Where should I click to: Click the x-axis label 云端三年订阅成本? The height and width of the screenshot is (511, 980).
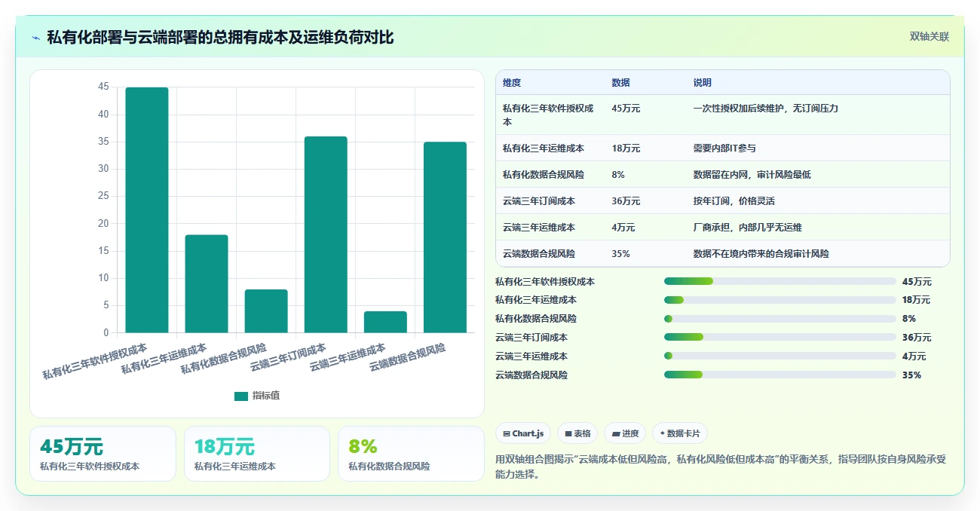(x=288, y=357)
